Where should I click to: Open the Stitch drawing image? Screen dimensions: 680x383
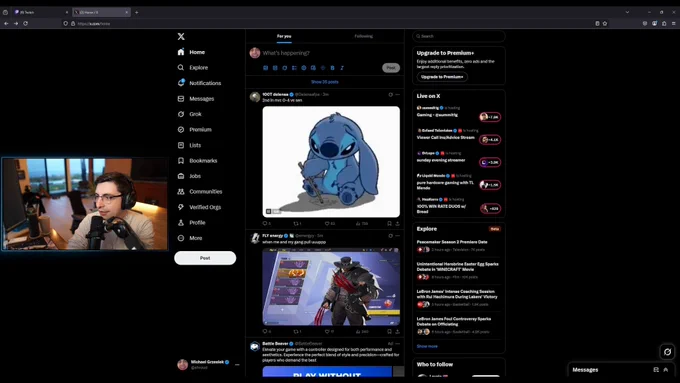click(331, 161)
